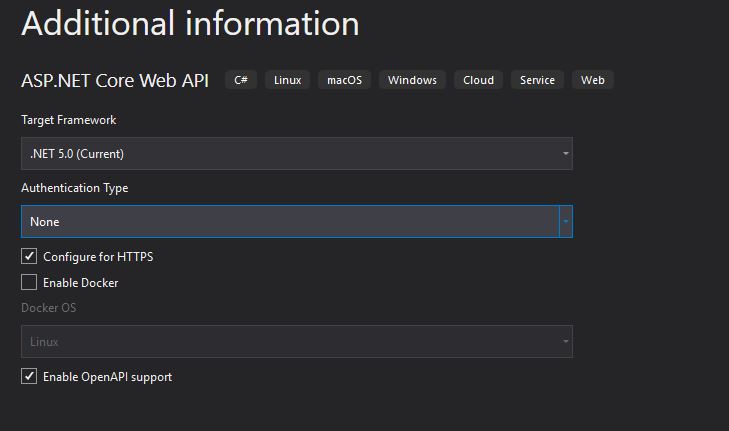This screenshot has height=431, width=729.
Task: Click the Linux platform tag
Action: tap(287, 80)
